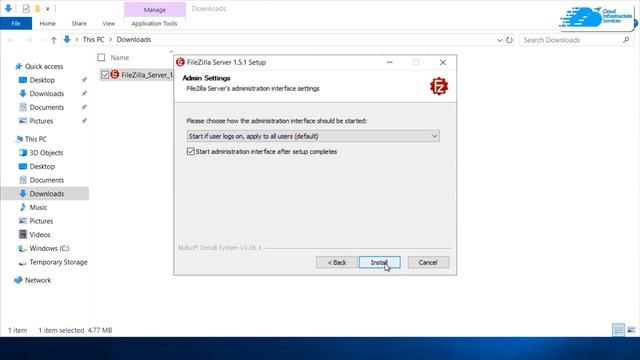Click Downloads in the address breadcrumb
Viewport: 640px width, 360px height.
point(134,40)
